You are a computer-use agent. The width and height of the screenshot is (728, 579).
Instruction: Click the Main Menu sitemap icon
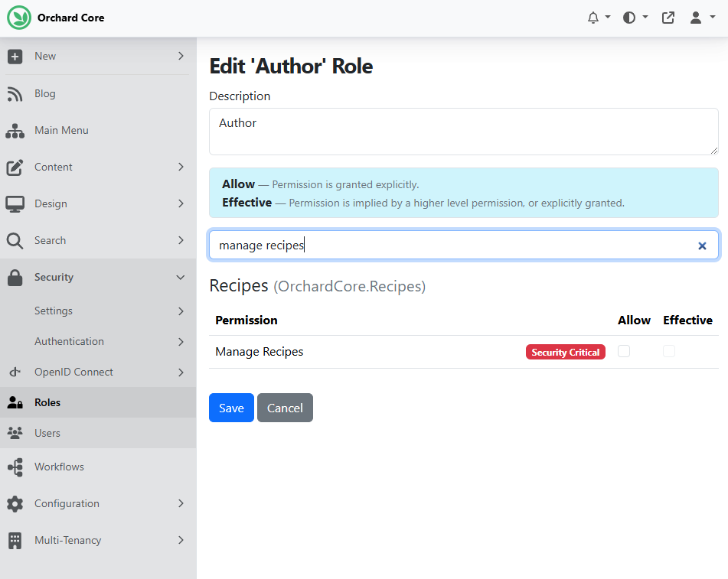(15, 131)
